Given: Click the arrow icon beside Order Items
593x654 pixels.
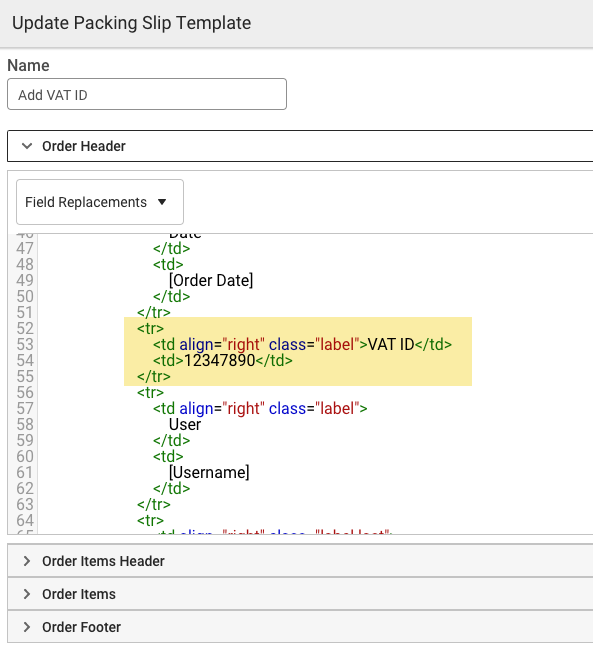Looking at the screenshot, I should (x=27, y=594).
